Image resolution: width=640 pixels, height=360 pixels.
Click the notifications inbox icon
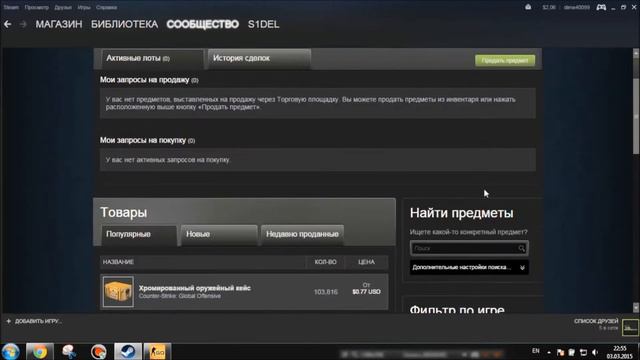[528, 7]
